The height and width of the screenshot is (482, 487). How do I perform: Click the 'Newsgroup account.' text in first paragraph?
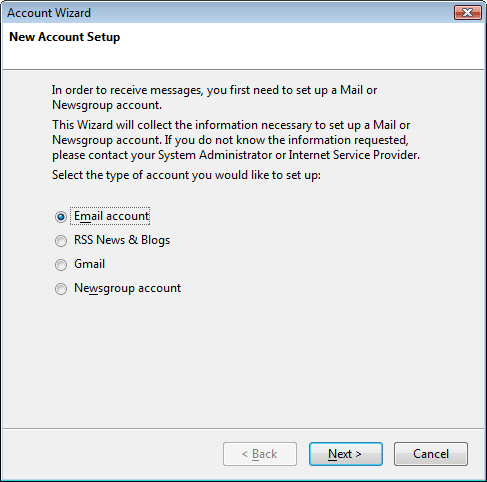pyautogui.click(x=107, y=105)
